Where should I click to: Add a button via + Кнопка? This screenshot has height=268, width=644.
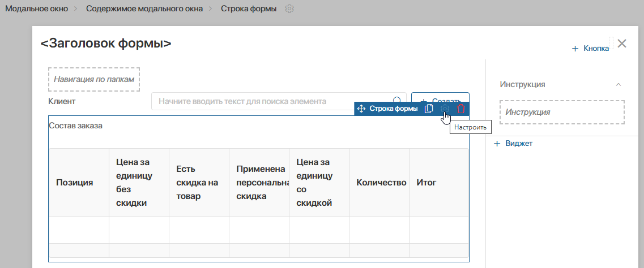[591, 49]
